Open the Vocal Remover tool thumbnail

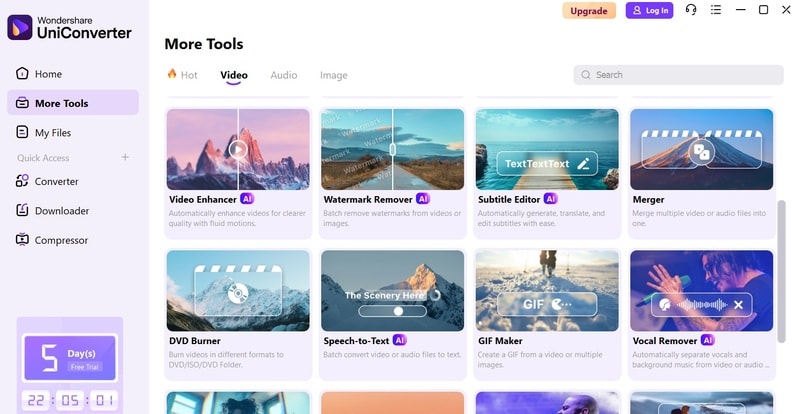702,290
